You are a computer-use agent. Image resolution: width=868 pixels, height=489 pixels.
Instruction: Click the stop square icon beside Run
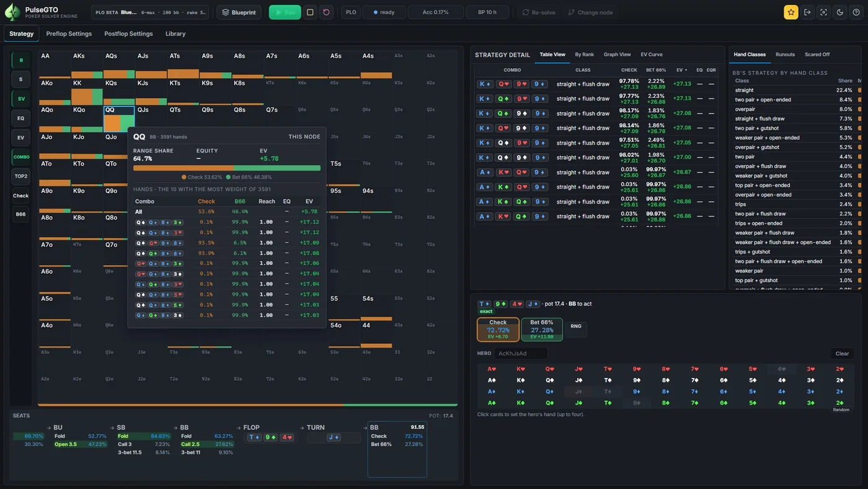click(x=311, y=12)
